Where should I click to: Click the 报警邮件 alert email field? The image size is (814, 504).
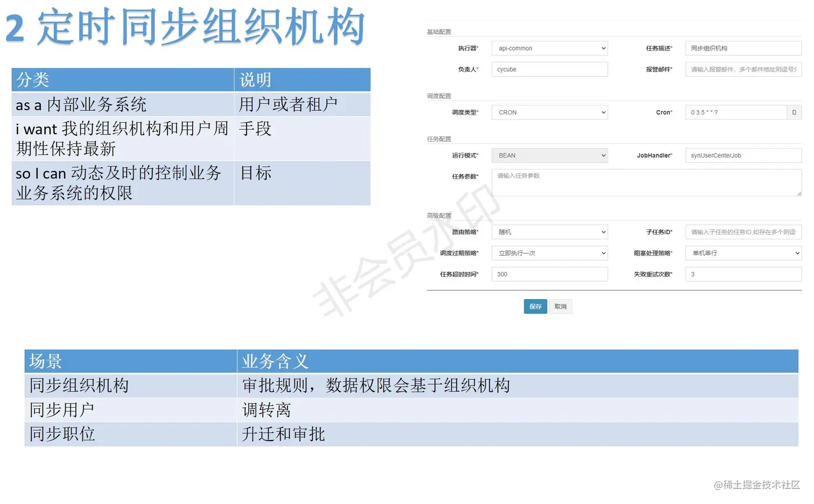[x=743, y=69]
